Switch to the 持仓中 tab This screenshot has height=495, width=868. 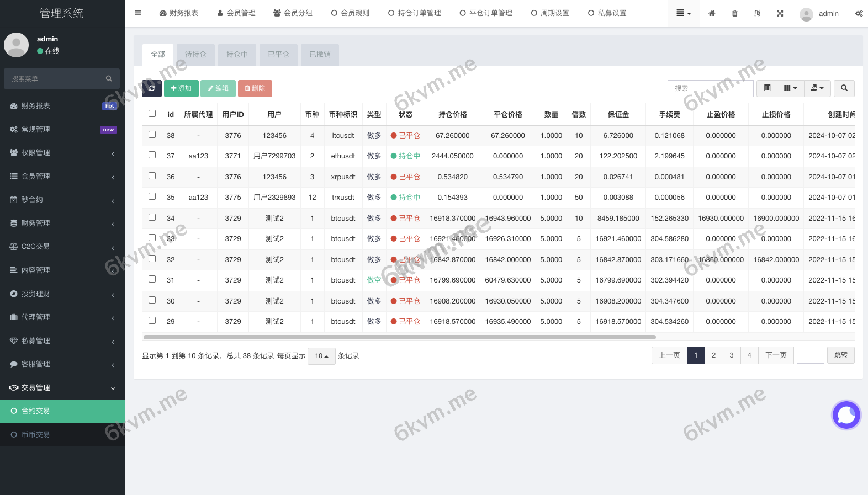tap(237, 55)
